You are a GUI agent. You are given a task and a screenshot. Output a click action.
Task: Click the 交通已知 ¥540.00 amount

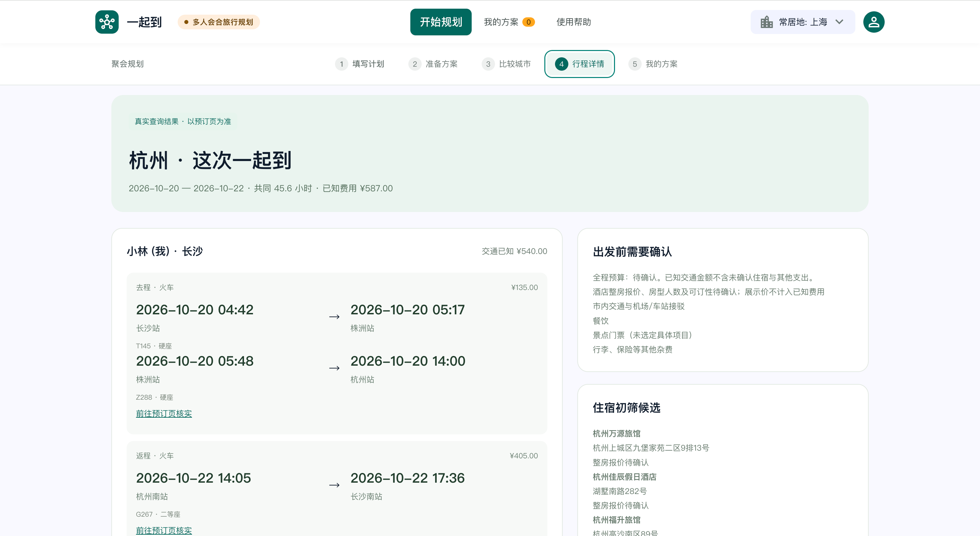[x=514, y=251]
